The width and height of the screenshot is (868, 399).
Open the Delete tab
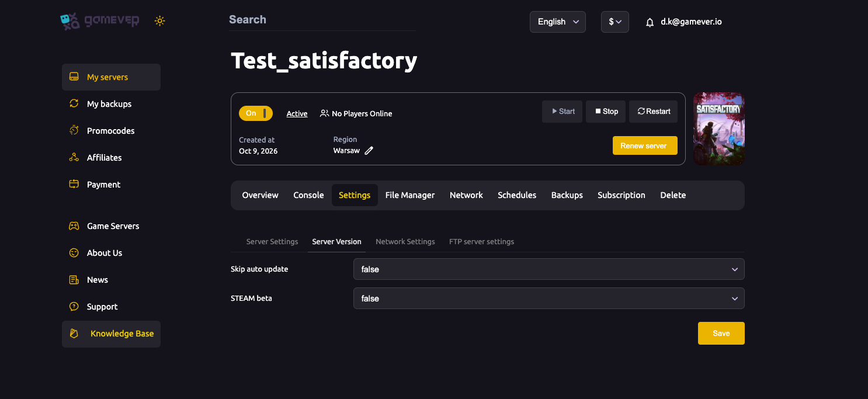(673, 195)
